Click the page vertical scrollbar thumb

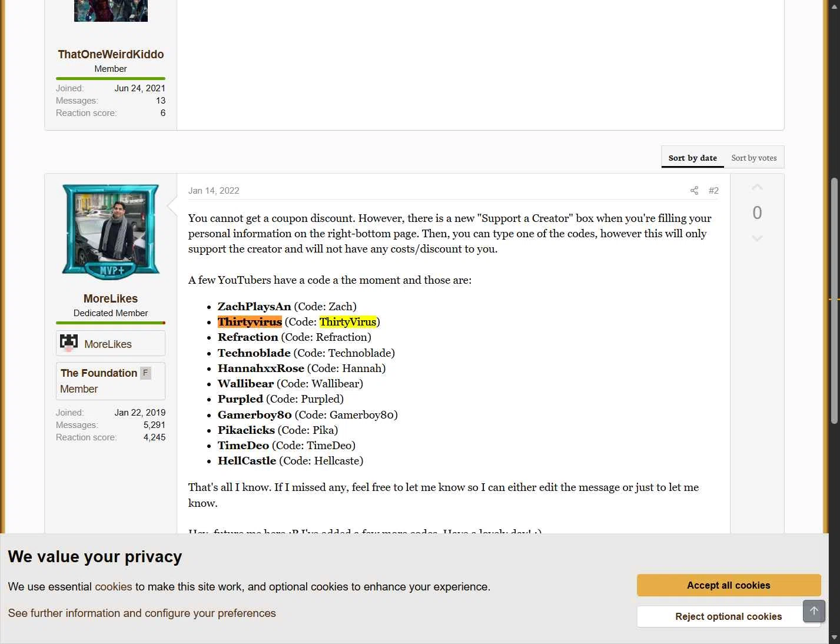coord(834,300)
